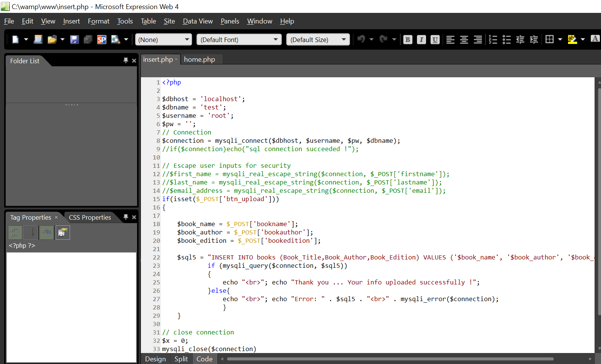Click the Show alphabetized list icon
The image size is (601, 364).
[x=31, y=232]
